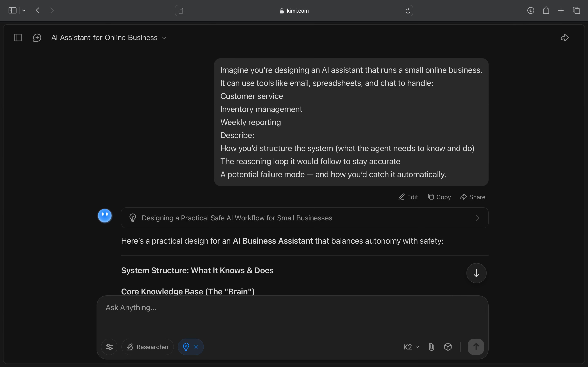Click the blue Kimi avatar icon
Viewport: 588px width, 367px height.
pos(105,215)
